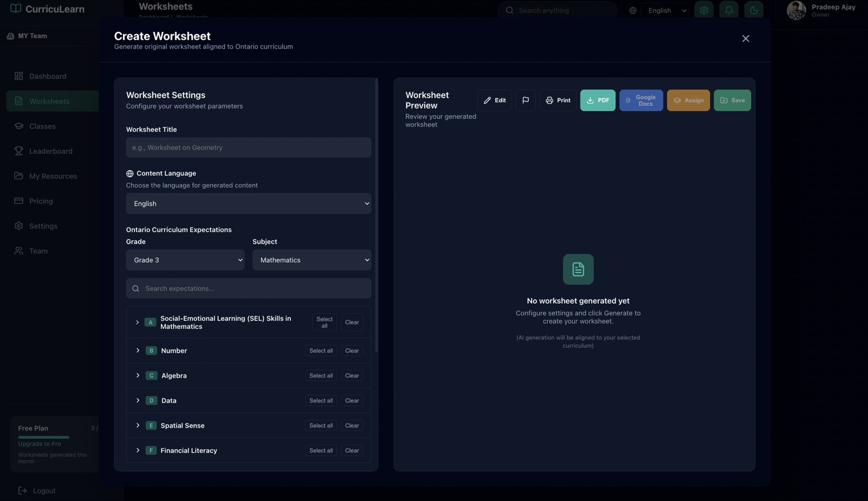Open Worksheets in the sidebar
The image size is (868, 501).
(x=52, y=101)
